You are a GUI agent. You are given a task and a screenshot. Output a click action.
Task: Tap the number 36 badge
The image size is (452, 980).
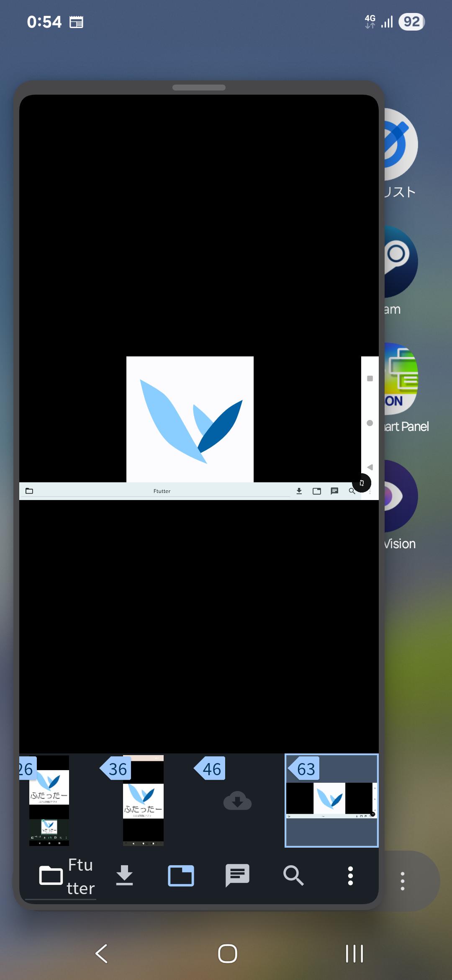pyautogui.click(x=117, y=769)
